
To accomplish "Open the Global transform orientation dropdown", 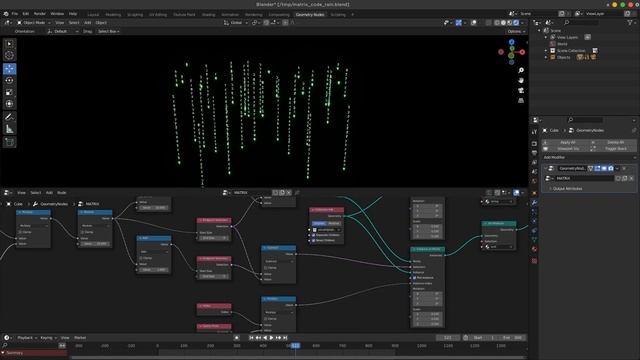I will (236, 22).
